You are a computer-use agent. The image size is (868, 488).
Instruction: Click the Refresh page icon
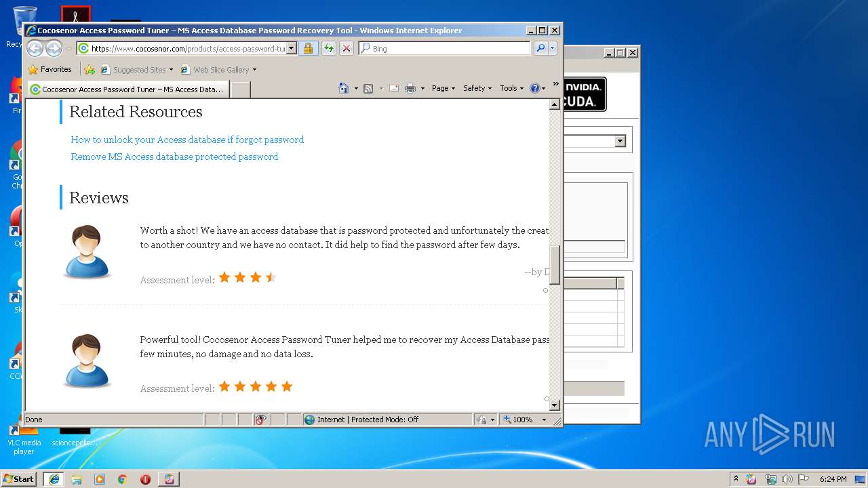(329, 48)
